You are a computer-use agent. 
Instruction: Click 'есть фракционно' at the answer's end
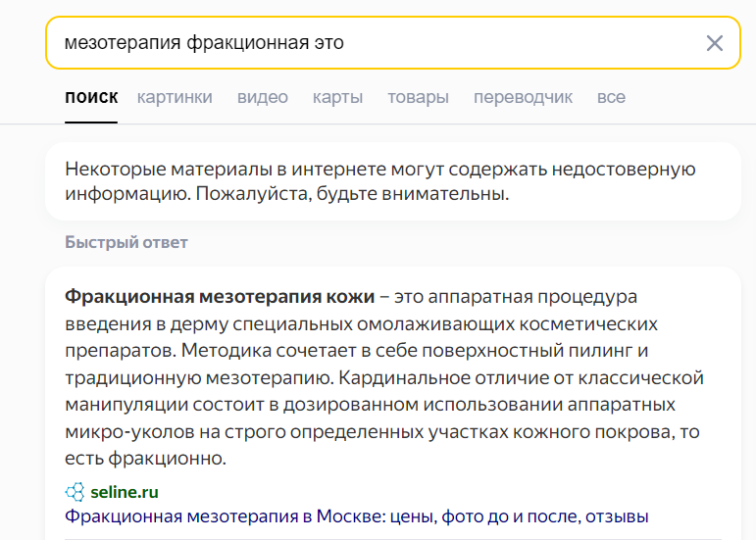pos(145,458)
